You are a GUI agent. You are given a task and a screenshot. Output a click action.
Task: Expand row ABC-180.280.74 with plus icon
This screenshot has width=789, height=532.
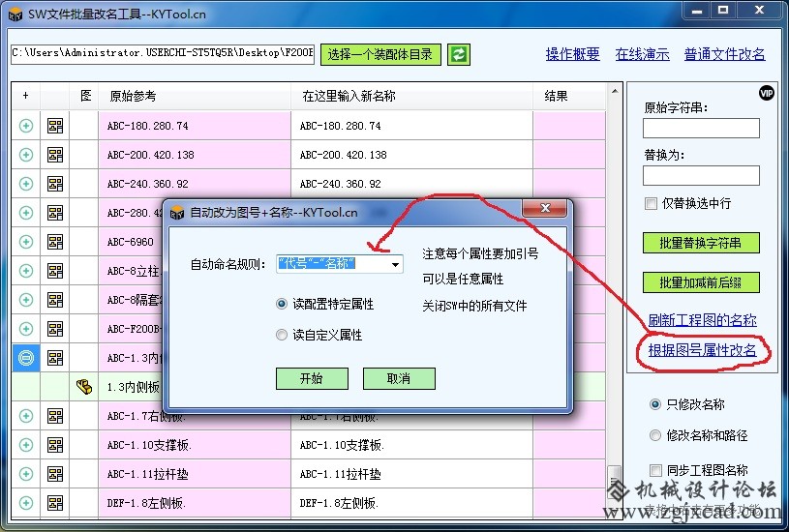(x=26, y=126)
